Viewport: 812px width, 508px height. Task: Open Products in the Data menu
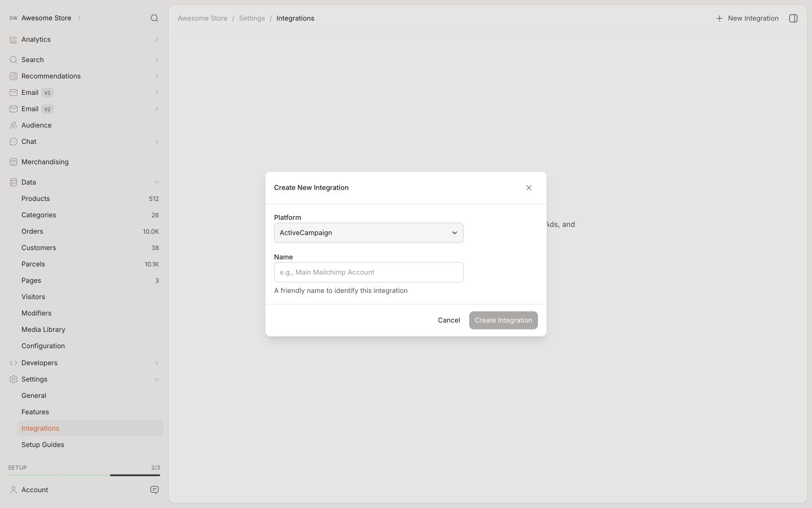[90, 199]
